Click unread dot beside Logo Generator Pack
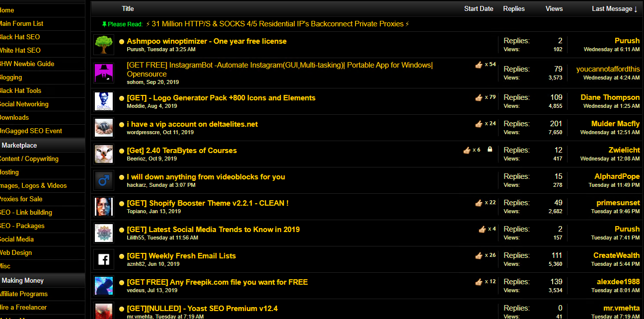 tap(122, 98)
